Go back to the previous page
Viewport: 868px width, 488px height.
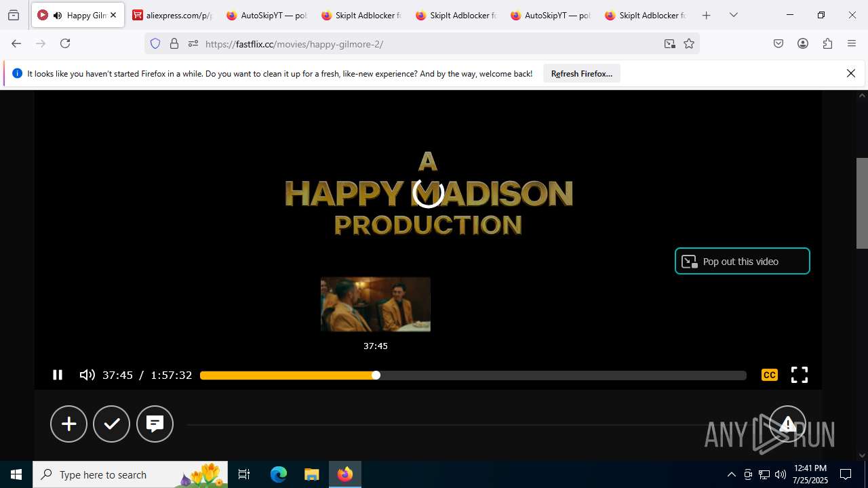(16, 43)
